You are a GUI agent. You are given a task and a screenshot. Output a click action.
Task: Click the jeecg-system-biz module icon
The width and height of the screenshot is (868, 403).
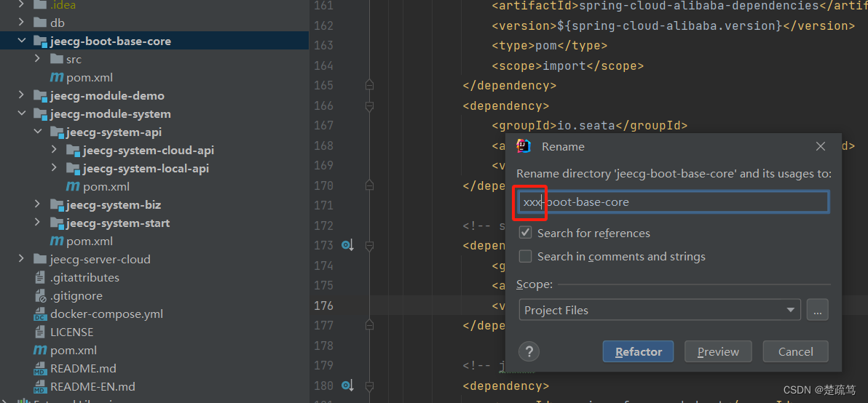coord(57,205)
